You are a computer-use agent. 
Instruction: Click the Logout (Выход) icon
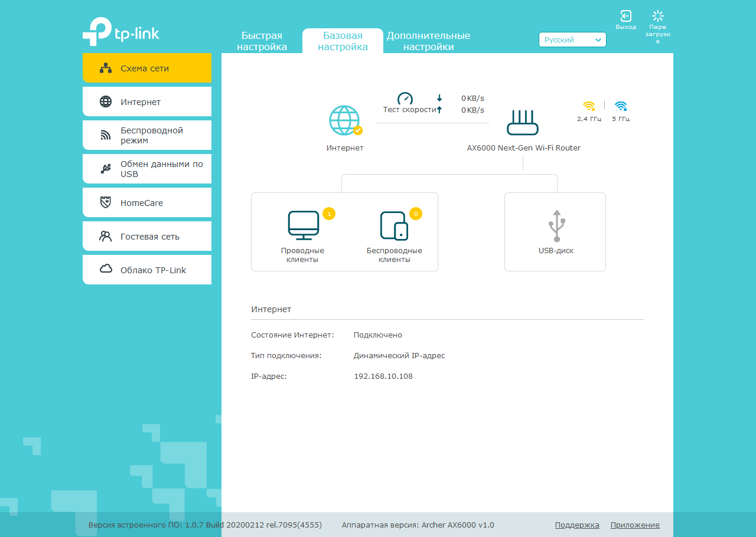click(x=626, y=16)
